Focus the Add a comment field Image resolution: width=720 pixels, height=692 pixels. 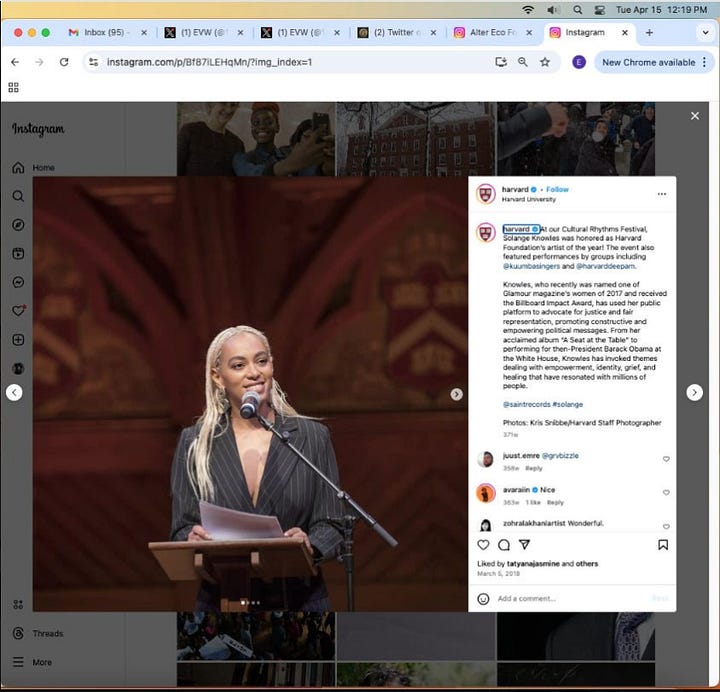[572, 599]
